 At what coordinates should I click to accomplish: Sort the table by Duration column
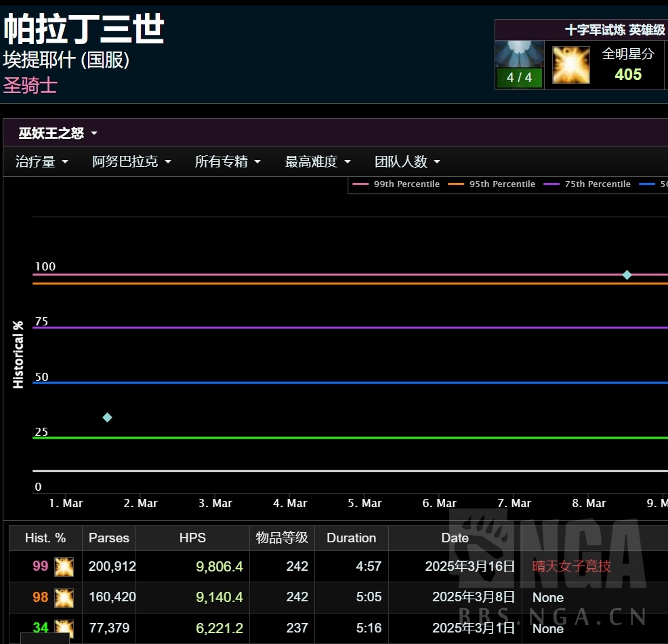point(351,538)
